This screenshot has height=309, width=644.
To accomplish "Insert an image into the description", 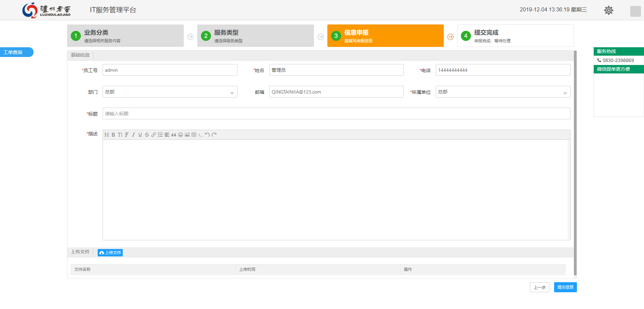I will (x=187, y=135).
